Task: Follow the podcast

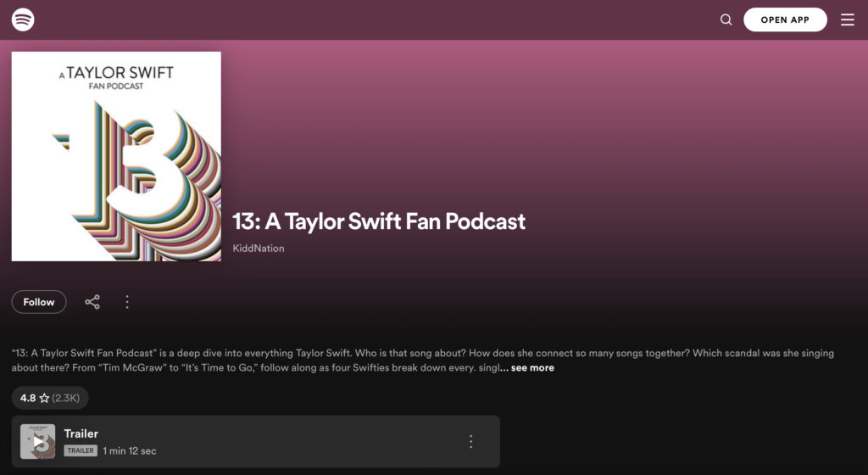Action: click(39, 302)
